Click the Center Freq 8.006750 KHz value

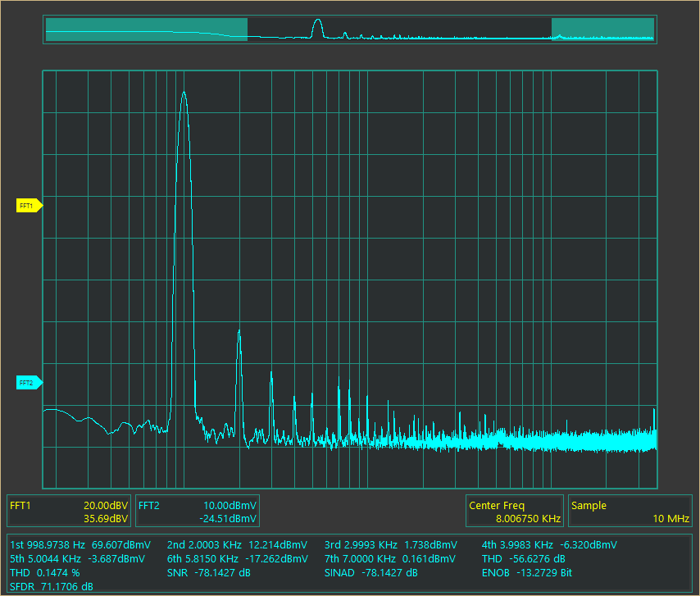coord(528,519)
